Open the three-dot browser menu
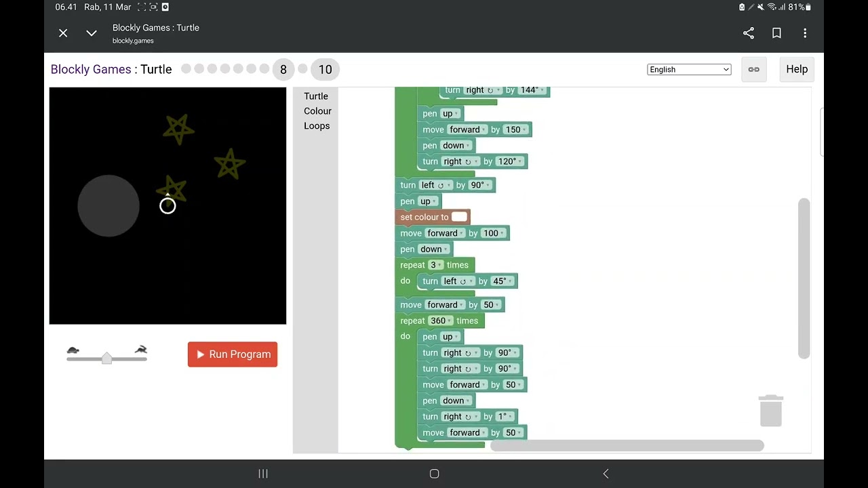The width and height of the screenshot is (868, 488). click(805, 33)
